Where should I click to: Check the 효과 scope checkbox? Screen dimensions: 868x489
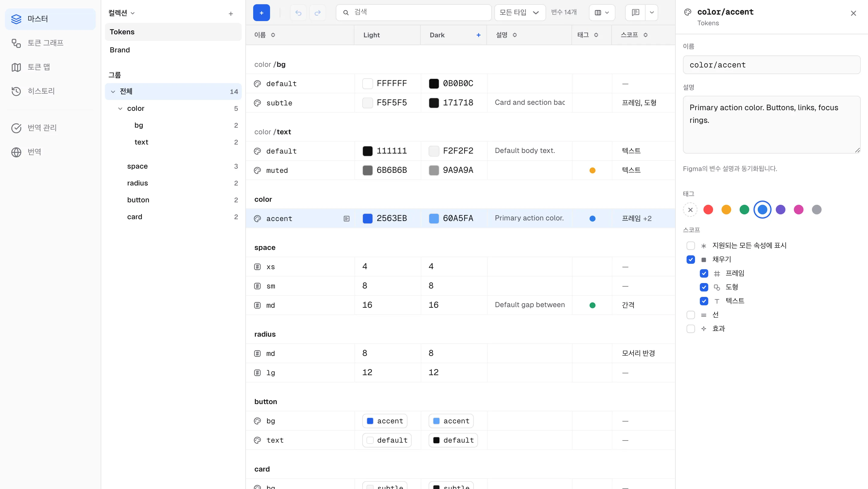pos(691,329)
